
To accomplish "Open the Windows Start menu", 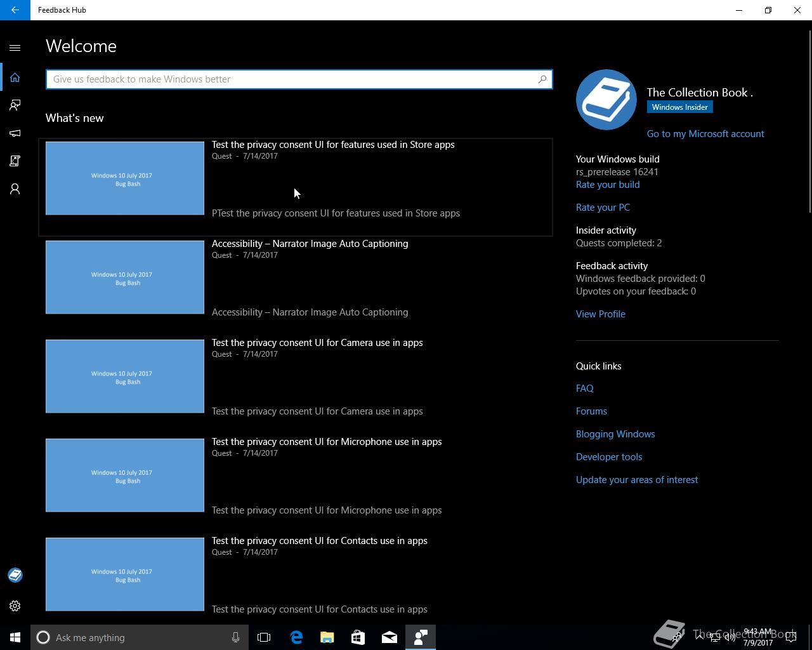I will [x=15, y=637].
